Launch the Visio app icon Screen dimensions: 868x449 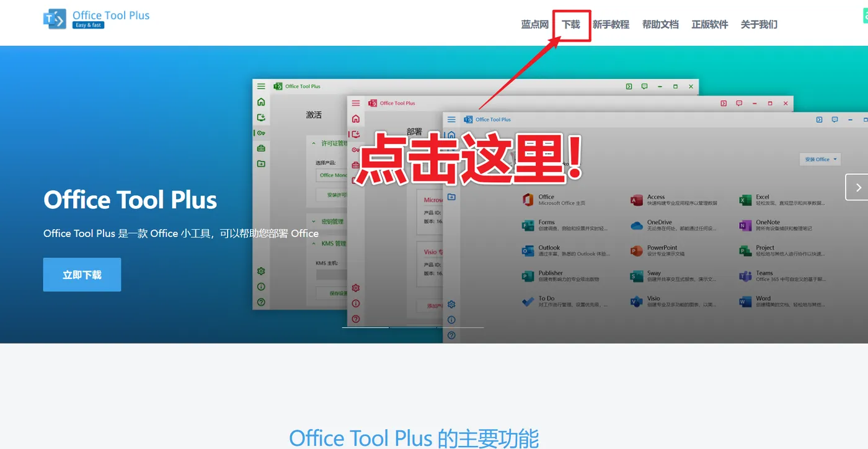tap(637, 301)
